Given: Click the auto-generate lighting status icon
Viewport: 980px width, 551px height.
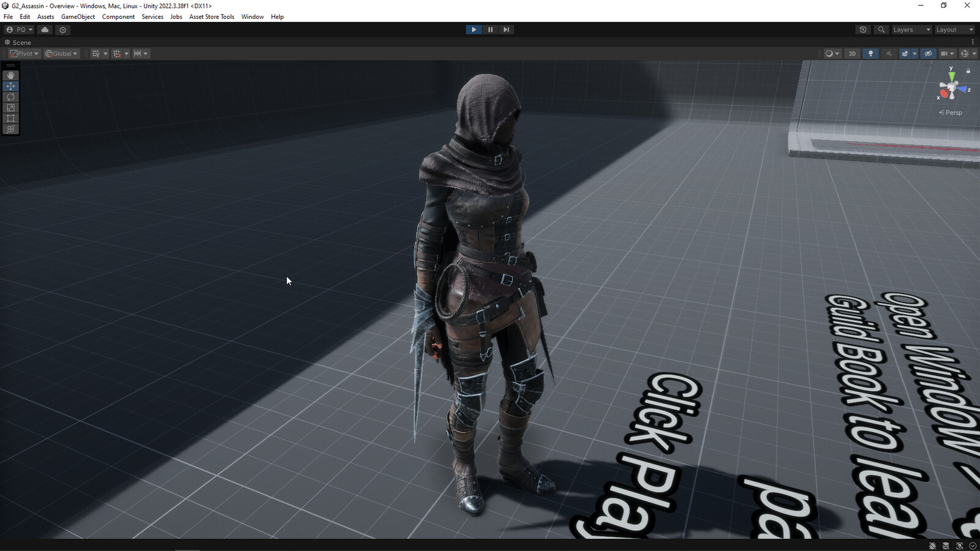Looking at the screenshot, I should tap(959, 545).
